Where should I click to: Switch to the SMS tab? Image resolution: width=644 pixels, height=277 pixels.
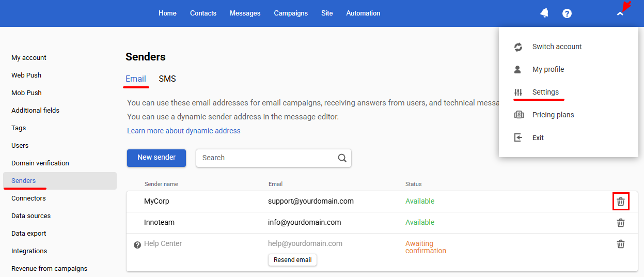click(x=167, y=79)
